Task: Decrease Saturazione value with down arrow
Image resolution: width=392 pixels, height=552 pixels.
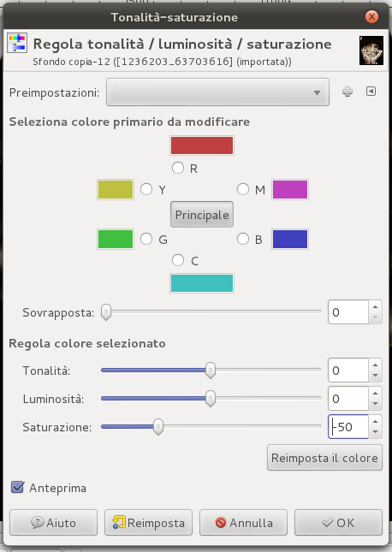Action: (x=376, y=431)
